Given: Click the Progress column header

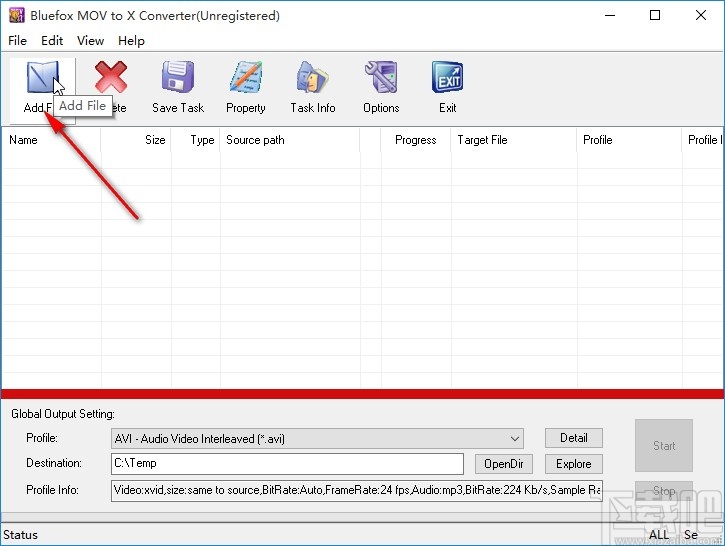Looking at the screenshot, I should point(416,140).
